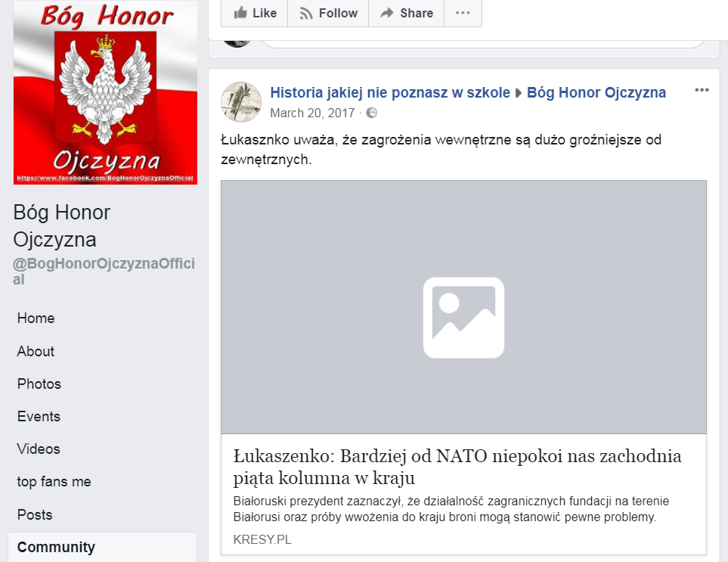Open the post options three-dot menu
This screenshot has height=562, width=728.
click(702, 90)
